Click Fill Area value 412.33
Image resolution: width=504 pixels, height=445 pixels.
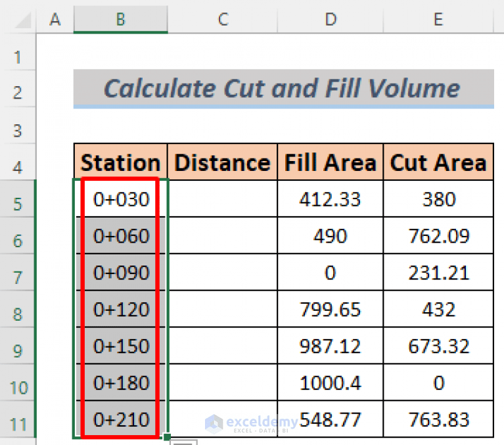click(331, 199)
